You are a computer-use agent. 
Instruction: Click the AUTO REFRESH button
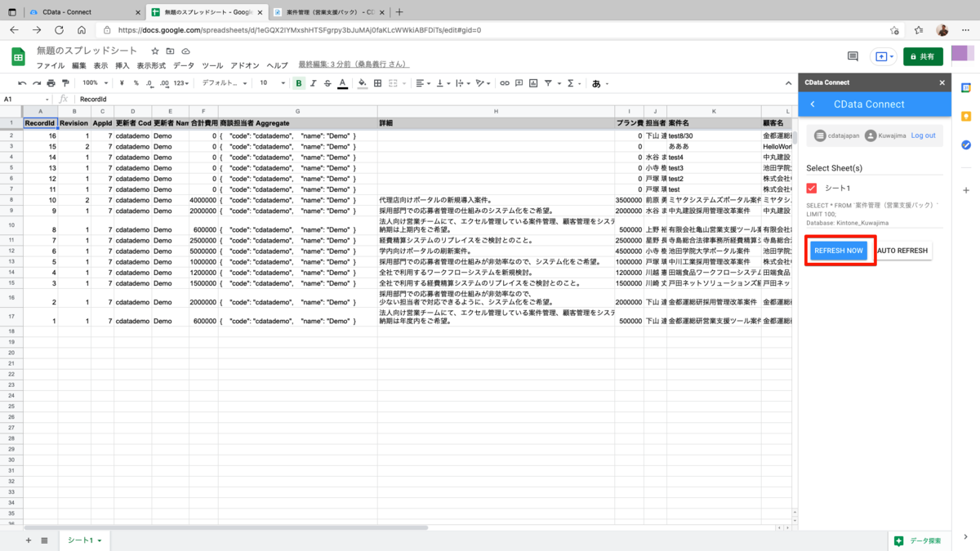click(902, 251)
